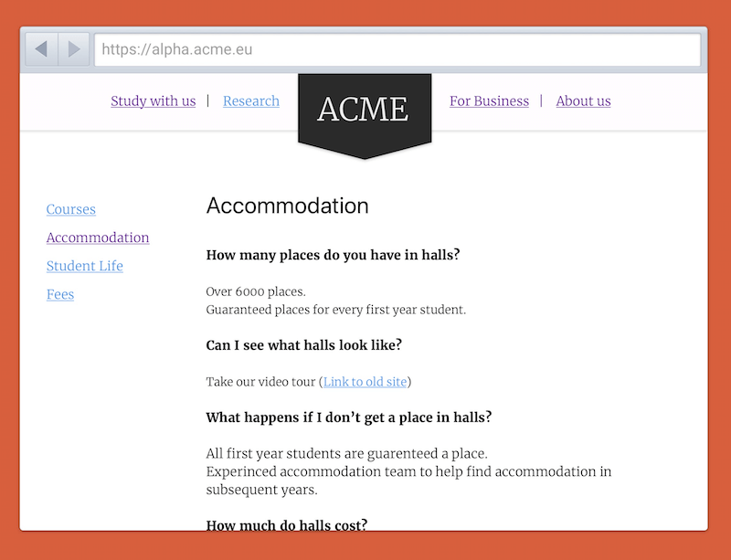This screenshot has width=731, height=560.
Task: Focus the address bar showing alpha.acme.eu
Action: (397, 49)
